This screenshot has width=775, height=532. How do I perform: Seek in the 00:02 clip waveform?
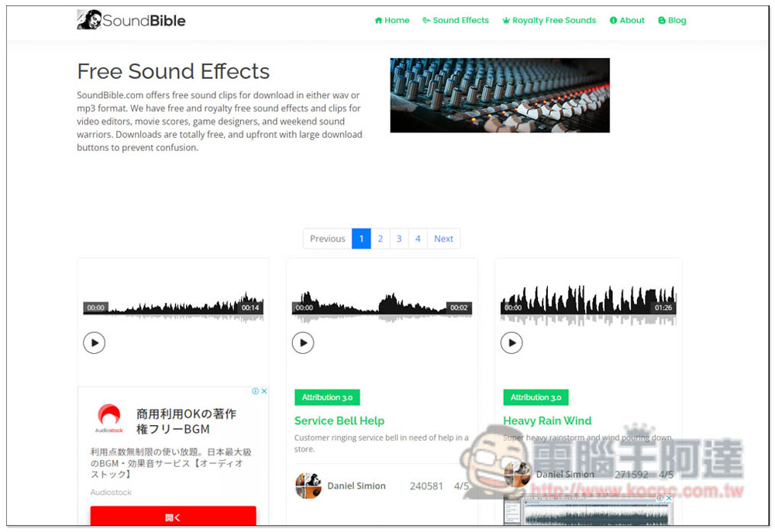(x=381, y=307)
